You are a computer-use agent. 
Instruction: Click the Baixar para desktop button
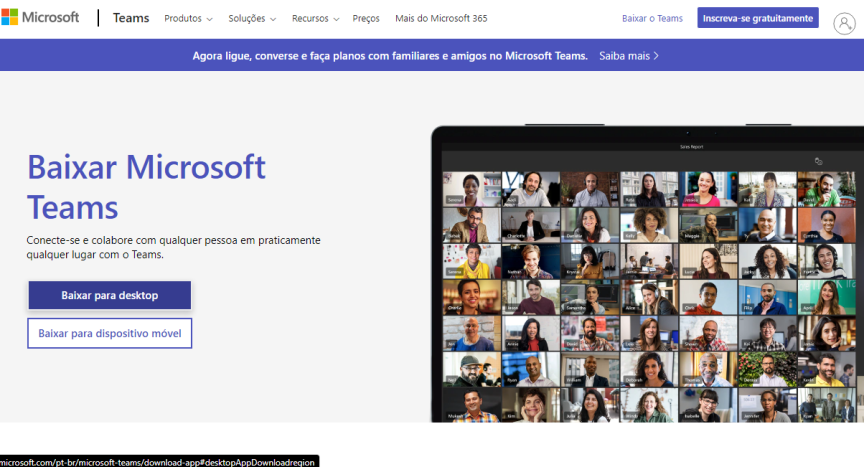110,295
